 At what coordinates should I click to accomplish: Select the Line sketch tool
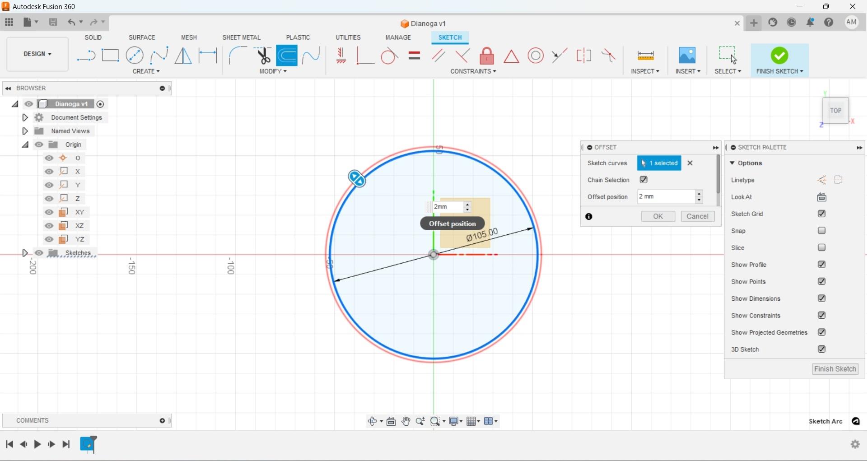[x=86, y=56]
